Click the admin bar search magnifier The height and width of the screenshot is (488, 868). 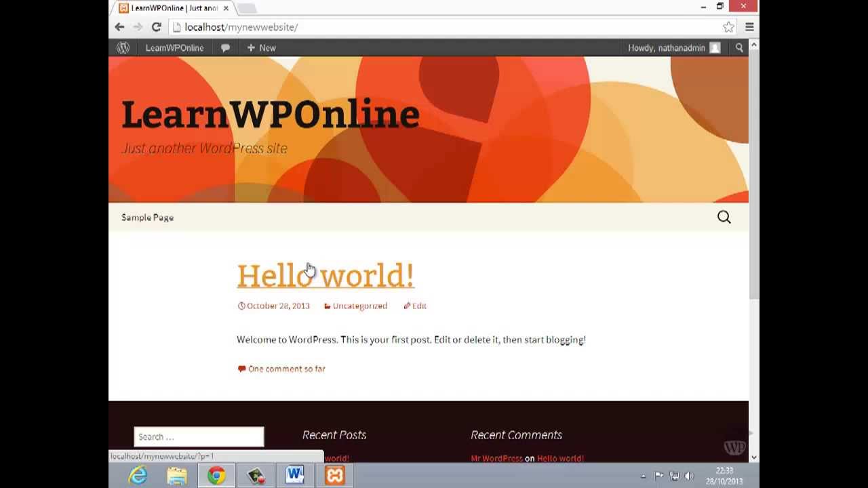(739, 47)
